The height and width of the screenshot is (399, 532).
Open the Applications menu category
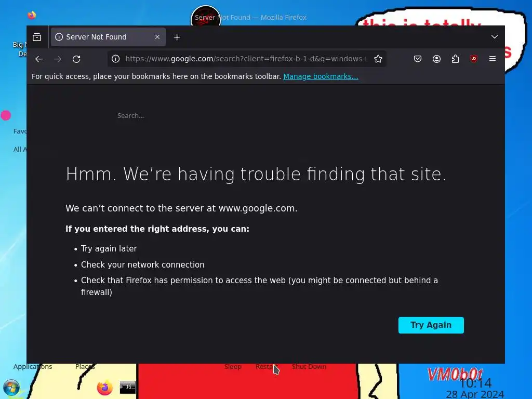click(33, 367)
